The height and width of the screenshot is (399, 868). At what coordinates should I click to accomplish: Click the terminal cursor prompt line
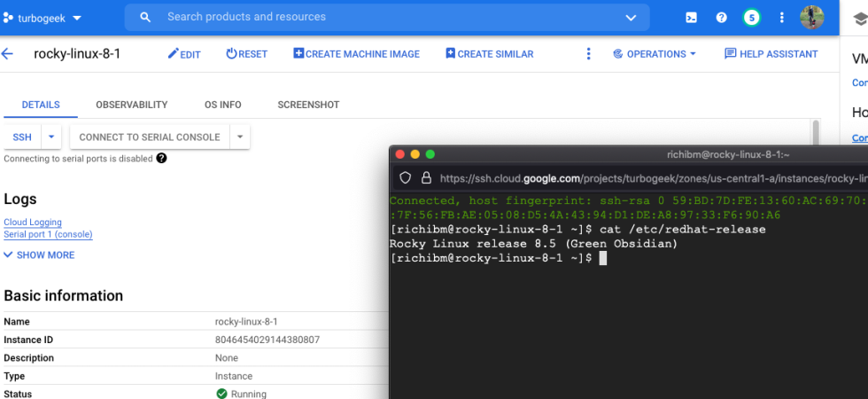coord(498,258)
